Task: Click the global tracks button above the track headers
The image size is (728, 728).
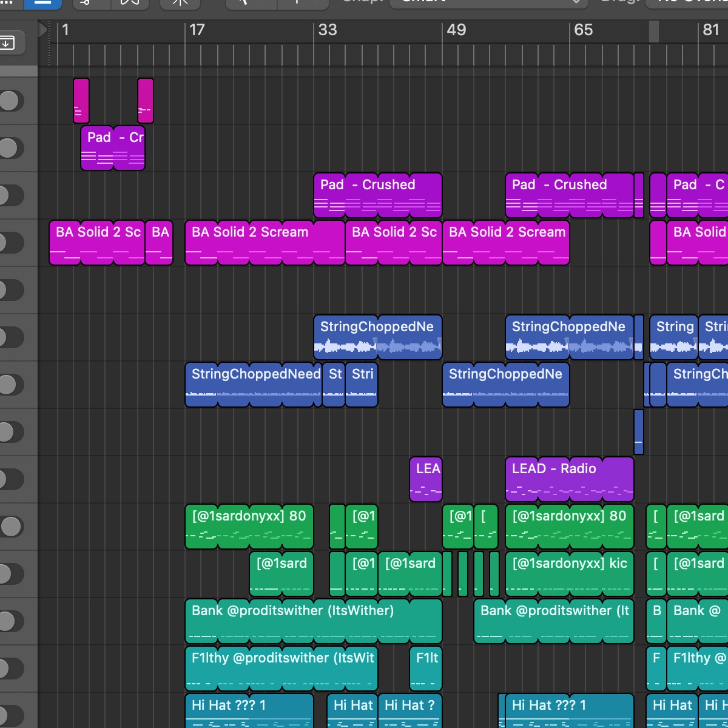Action: click(8, 43)
